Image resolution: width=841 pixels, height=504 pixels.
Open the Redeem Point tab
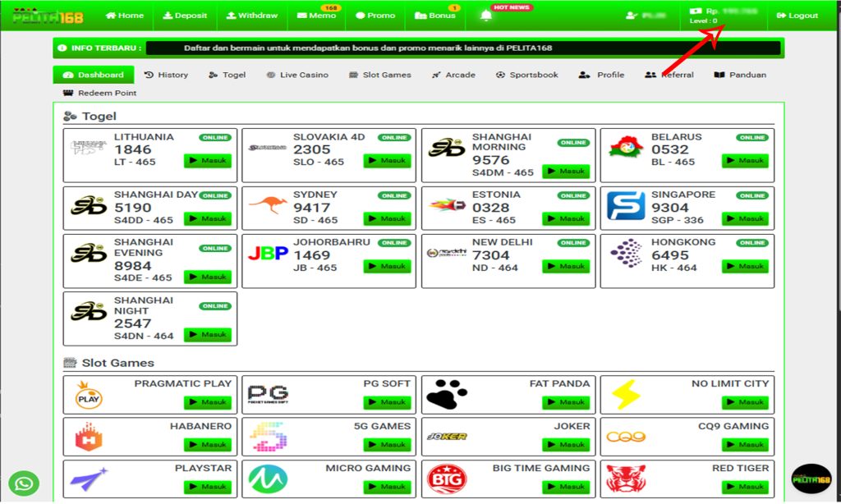99,93
